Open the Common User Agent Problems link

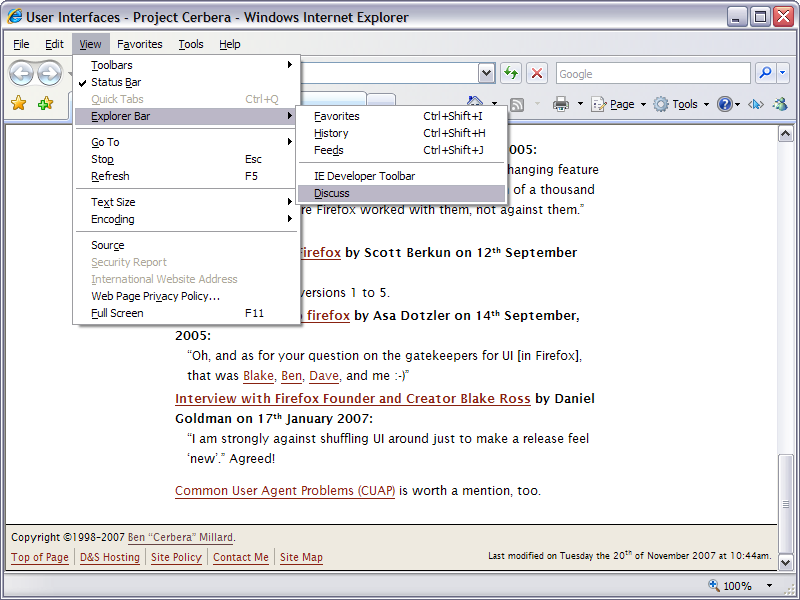(285, 491)
